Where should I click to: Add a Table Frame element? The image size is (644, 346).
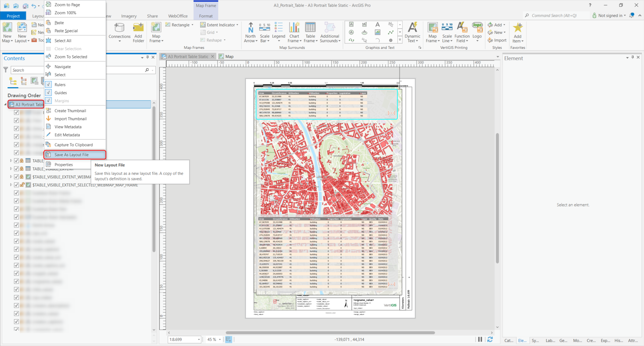310,32
